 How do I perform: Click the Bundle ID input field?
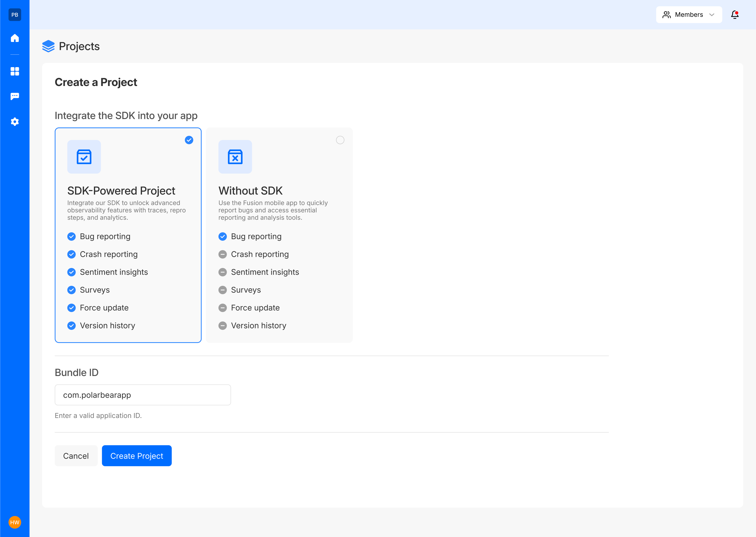pos(142,395)
